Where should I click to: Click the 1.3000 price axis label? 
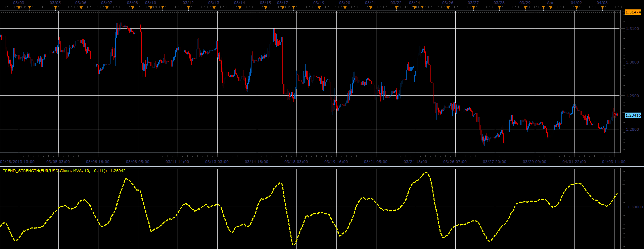[632, 63]
